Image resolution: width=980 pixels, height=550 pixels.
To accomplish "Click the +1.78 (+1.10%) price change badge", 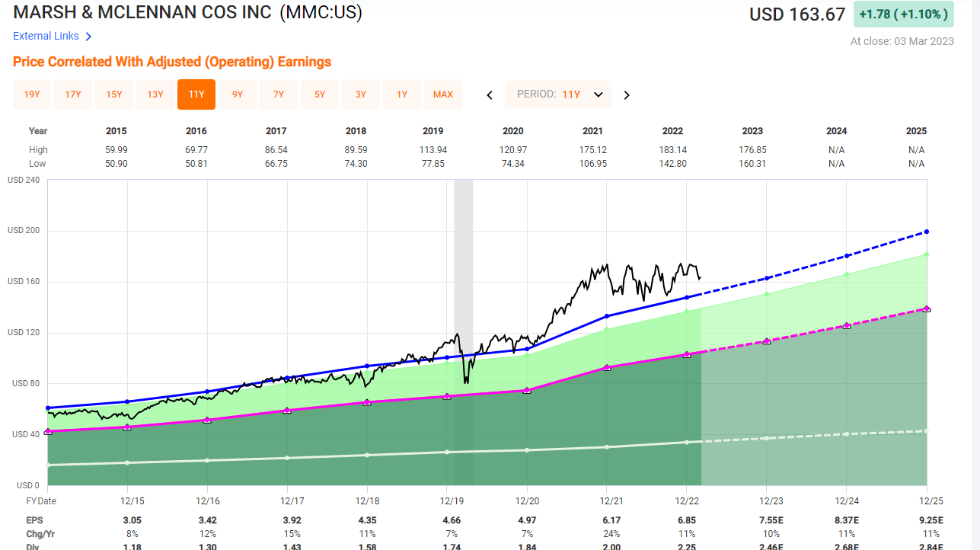I will click(x=904, y=14).
